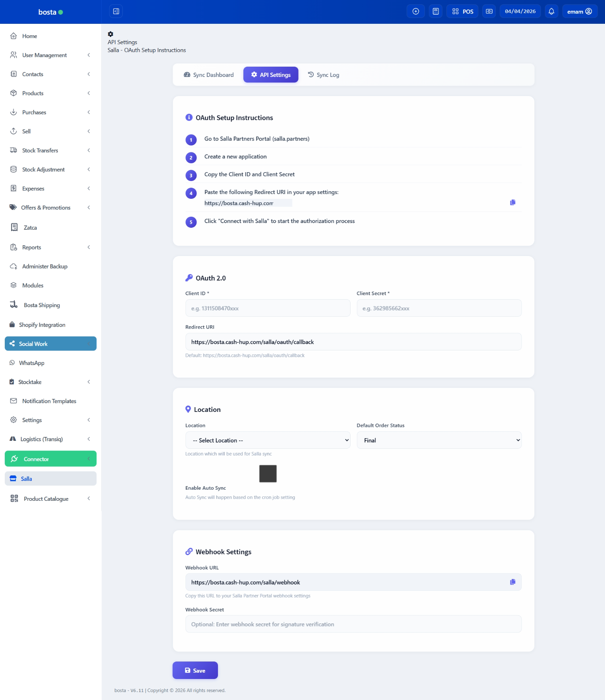605x700 pixels.
Task: Open the emam user profile menu
Action: pyautogui.click(x=579, y=12)
